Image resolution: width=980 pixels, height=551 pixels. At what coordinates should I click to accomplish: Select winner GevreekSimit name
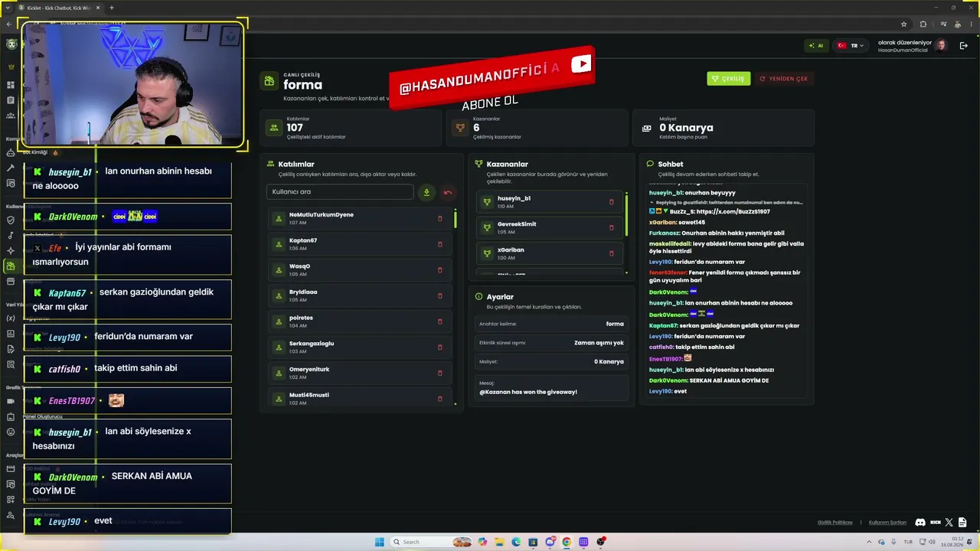[x=517, y=224]
